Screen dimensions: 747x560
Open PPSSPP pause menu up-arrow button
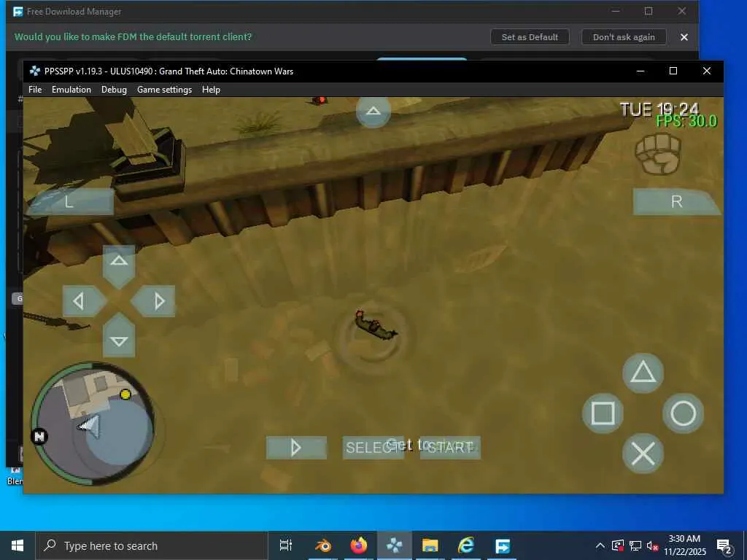click(x=373, y=112)
